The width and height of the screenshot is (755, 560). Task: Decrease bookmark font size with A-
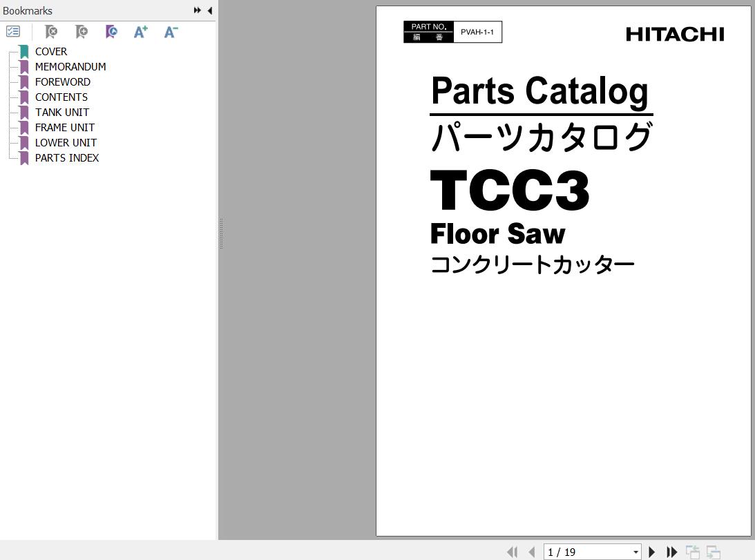click(x=171, y=32)
